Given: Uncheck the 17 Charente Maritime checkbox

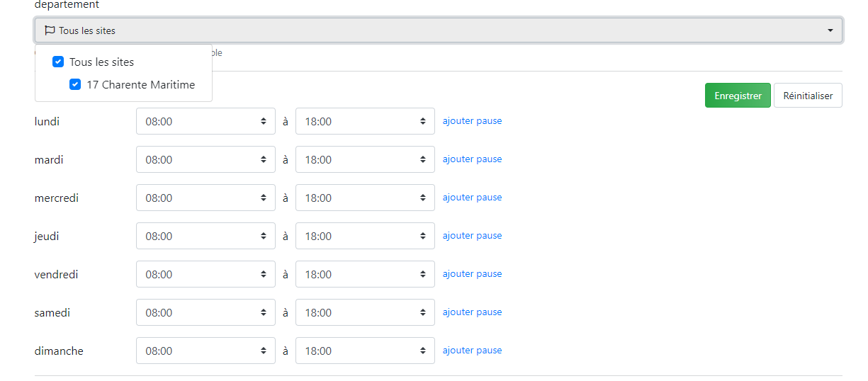Looking at the screenshot, I should pos(75,85).
